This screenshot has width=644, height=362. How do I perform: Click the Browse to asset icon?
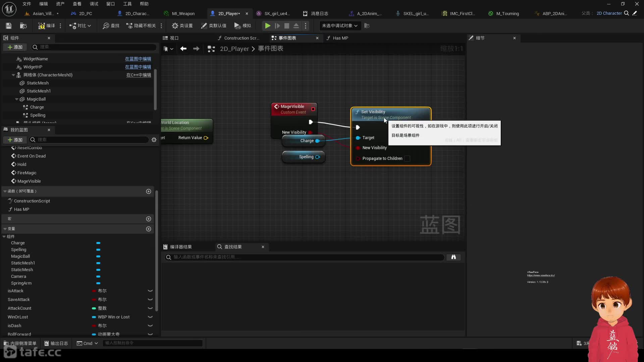23,26
